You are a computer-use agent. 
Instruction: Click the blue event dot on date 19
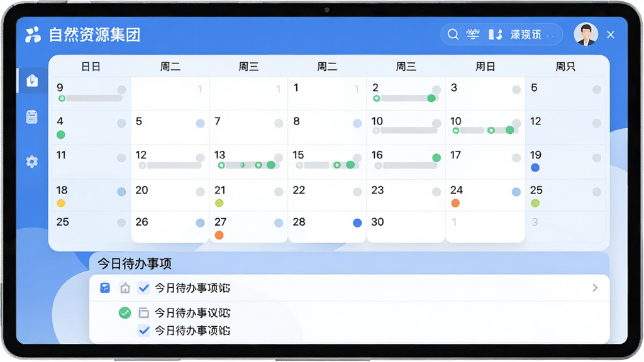tap(535, 167)
